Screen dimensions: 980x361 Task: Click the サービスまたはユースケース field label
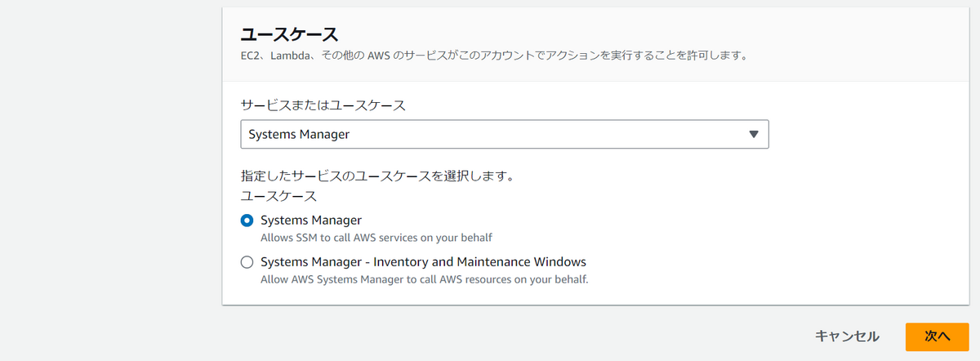pyautogui.click(x=323, y=106)
